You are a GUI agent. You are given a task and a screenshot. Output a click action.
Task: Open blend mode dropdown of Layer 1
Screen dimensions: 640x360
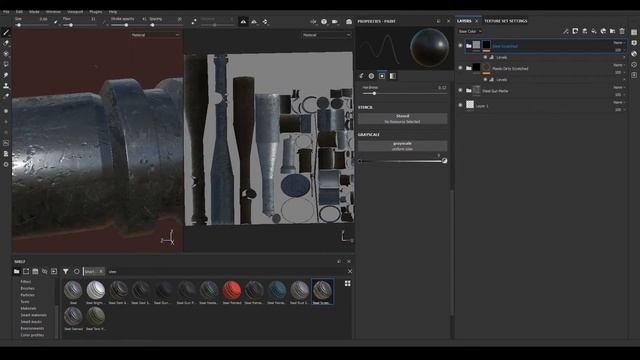(619, 102)
